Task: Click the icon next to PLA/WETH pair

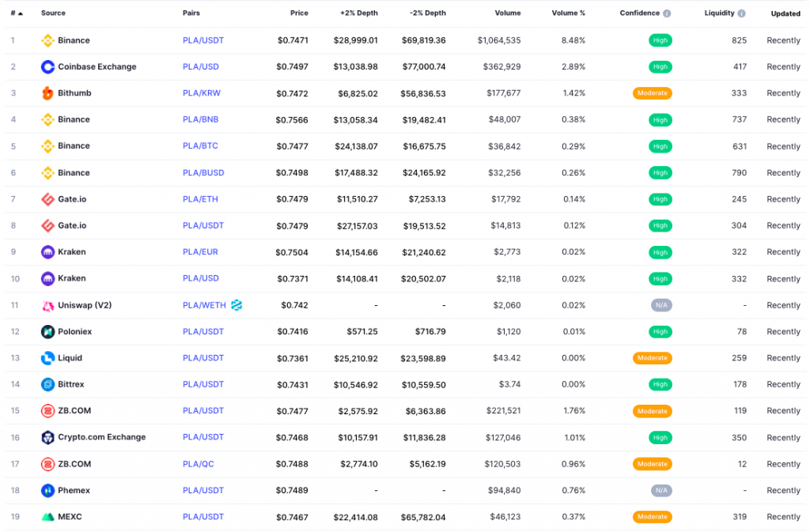Action: tap(237, 305)
